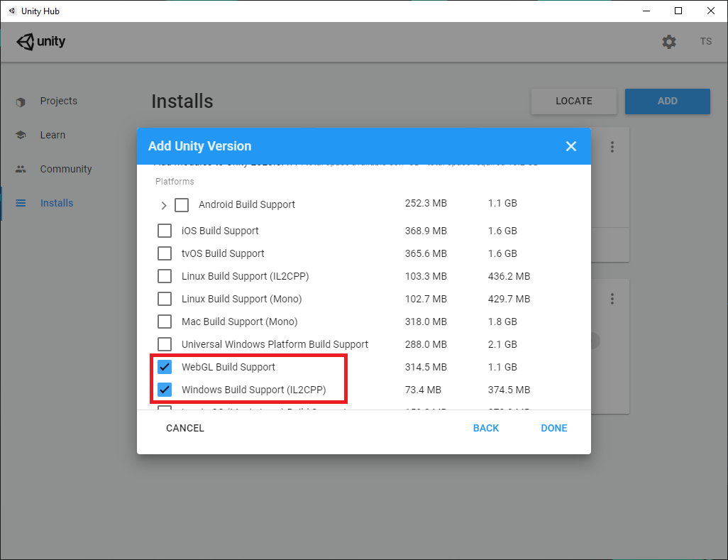728x560 pixels.
Task: Click the CANCEL button
Action: [184, 428]
